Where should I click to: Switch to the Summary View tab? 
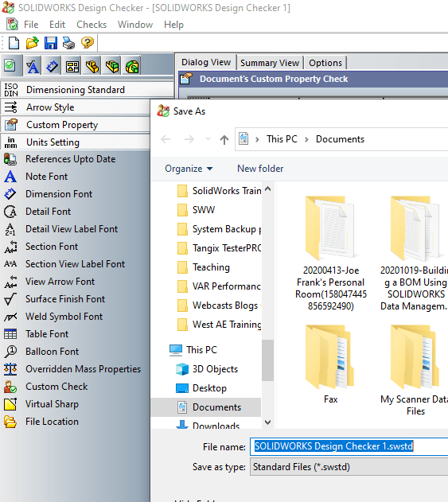pyautogui.click(x=270, y=63)
